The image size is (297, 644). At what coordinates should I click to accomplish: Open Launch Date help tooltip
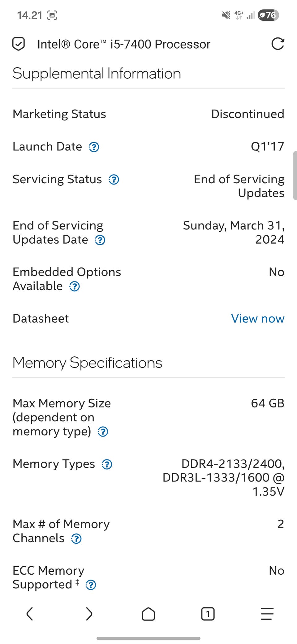pyautogui.click(x=94, y=147)
